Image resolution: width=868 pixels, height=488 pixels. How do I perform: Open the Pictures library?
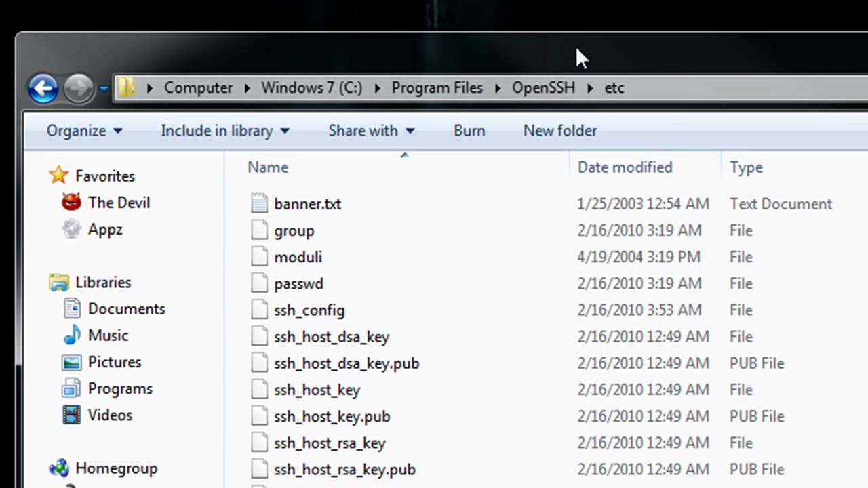point(115,362)
